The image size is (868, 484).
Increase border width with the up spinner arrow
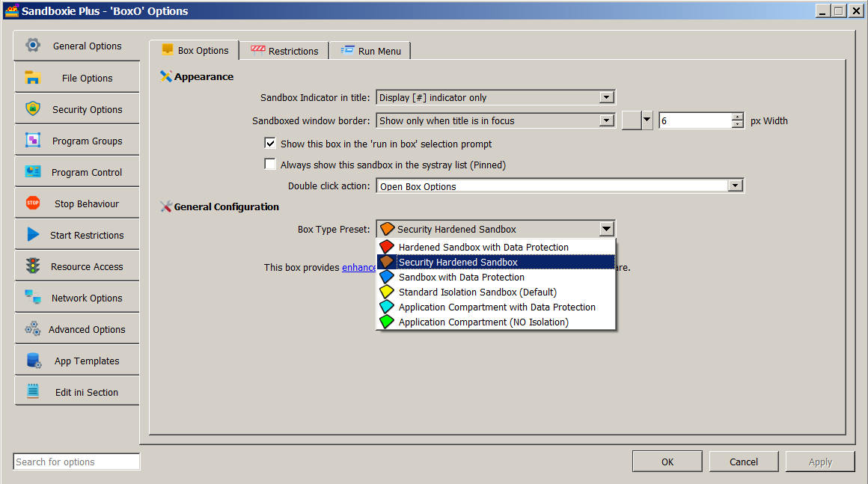tap(738, 117)
